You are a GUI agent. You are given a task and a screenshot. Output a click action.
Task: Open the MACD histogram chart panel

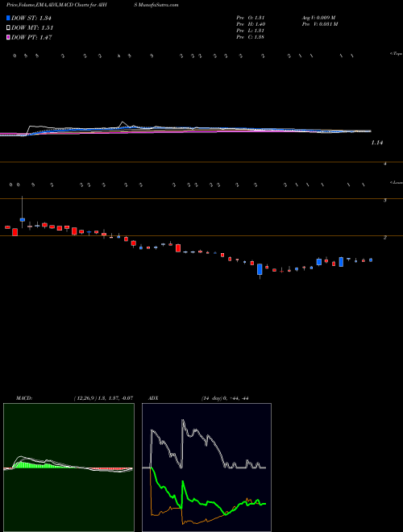(x=69, y=468)
